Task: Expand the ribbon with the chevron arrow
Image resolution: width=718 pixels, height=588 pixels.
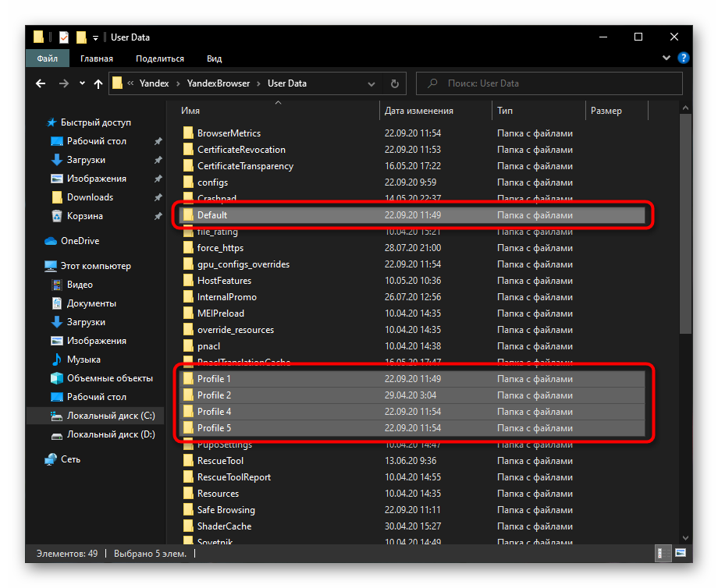Action: point(666,58)
